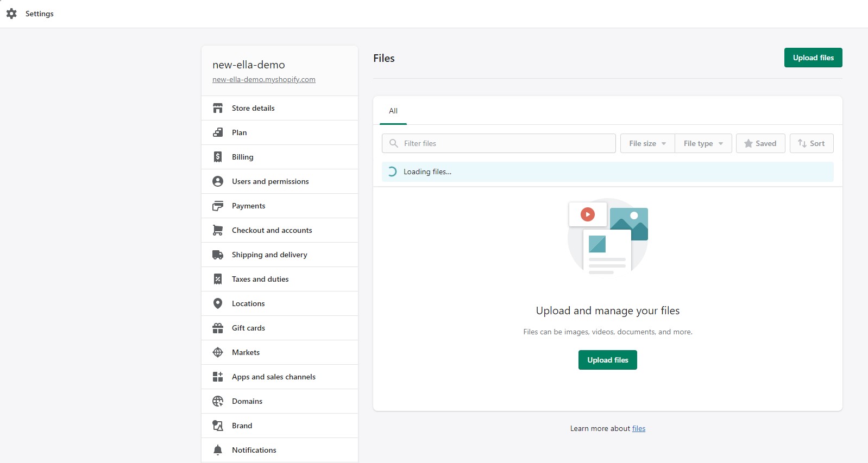Open Apps and sales channels settings
868x463 pixels.
click(273, 377)
